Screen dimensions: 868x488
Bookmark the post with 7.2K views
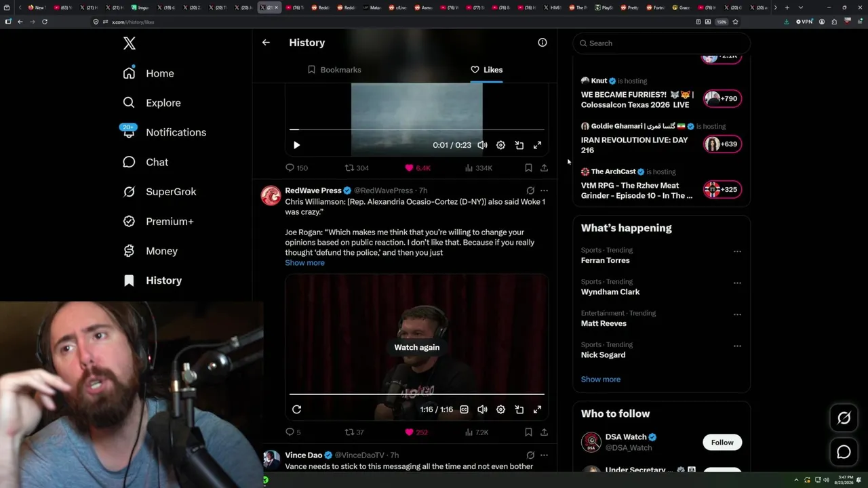[x=528, y=432]
